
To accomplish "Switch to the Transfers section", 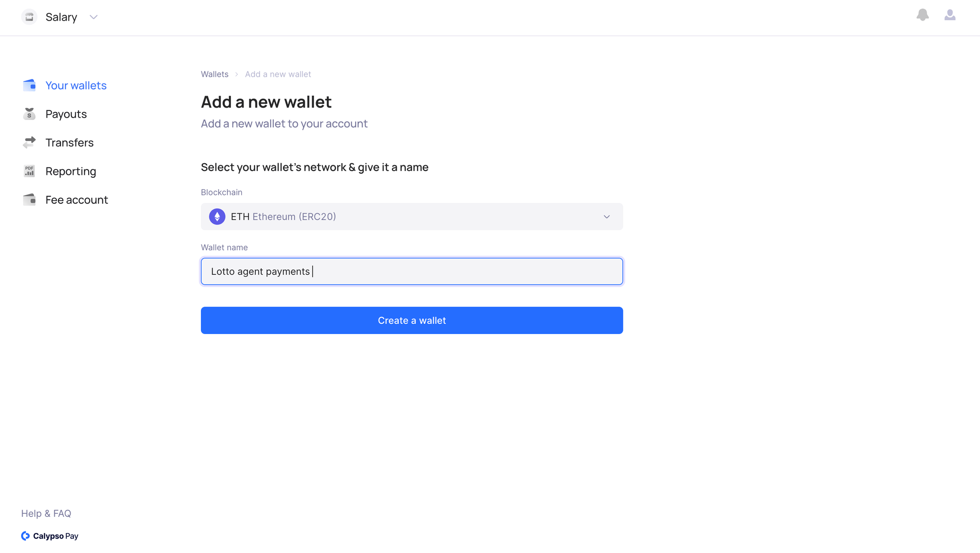I will (x=69, y=143).
